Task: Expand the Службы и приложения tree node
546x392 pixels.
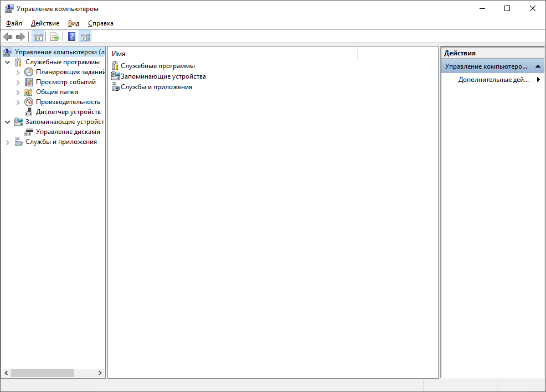Action: click(x=8, y=142)
